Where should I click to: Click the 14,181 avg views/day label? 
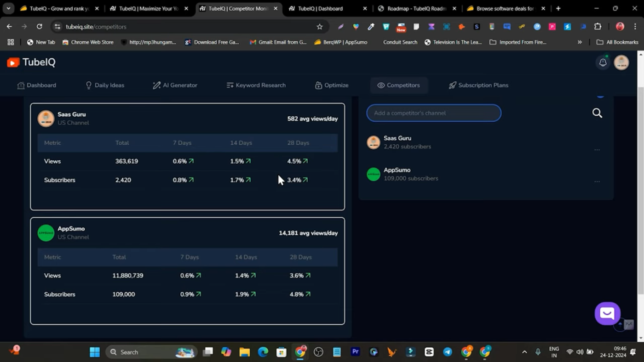(x=308, y=233)
